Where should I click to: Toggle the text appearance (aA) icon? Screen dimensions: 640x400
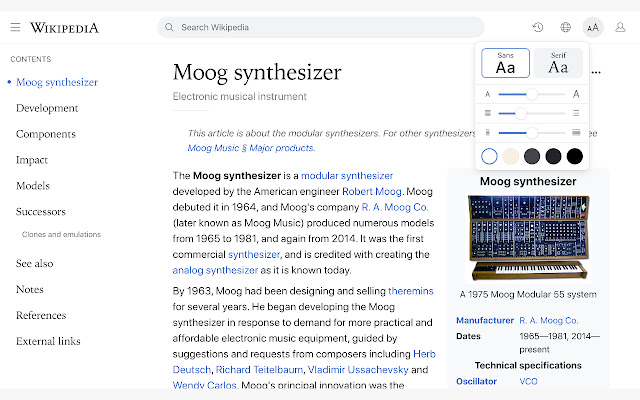[594, 27]
